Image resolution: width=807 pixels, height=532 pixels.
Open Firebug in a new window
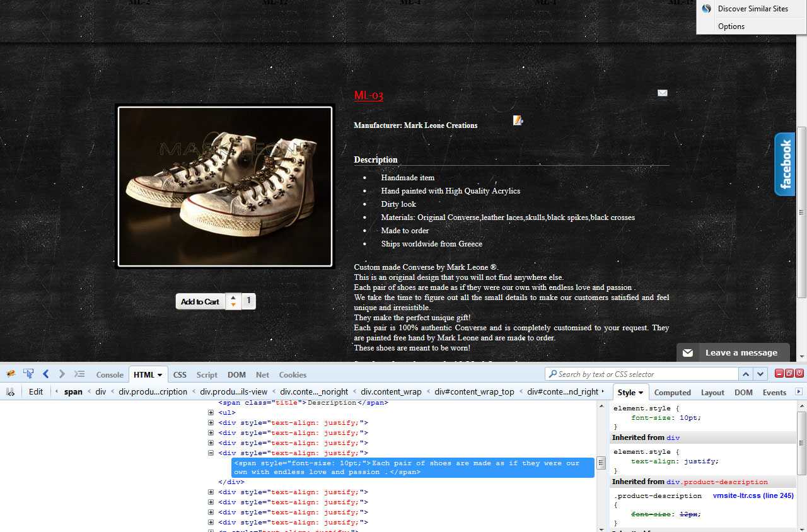[789, 373]
